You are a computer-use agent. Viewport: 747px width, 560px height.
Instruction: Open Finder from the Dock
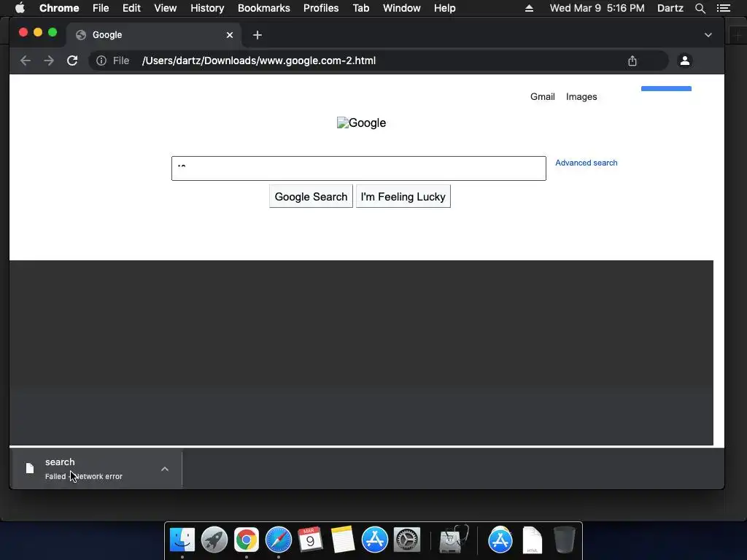(182, 540)
